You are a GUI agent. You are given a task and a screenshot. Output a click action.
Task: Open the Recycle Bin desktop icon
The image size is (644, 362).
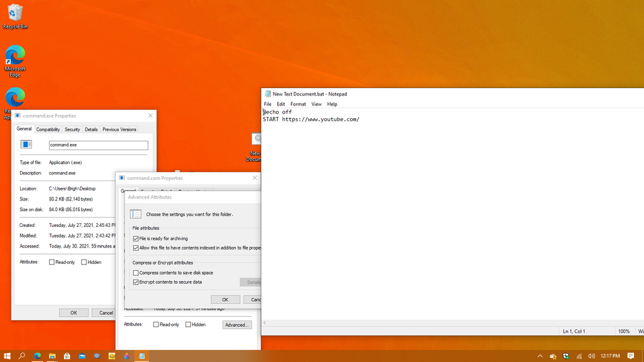coord(15,17)
